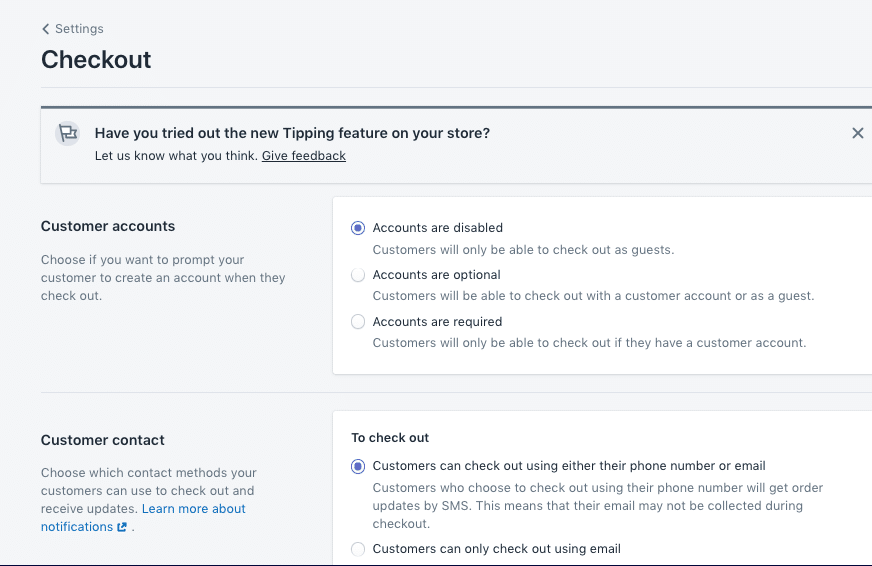Screen dimensions: 872x566
Task: Select the Accounts are disabled option
Action: point(358,228)
